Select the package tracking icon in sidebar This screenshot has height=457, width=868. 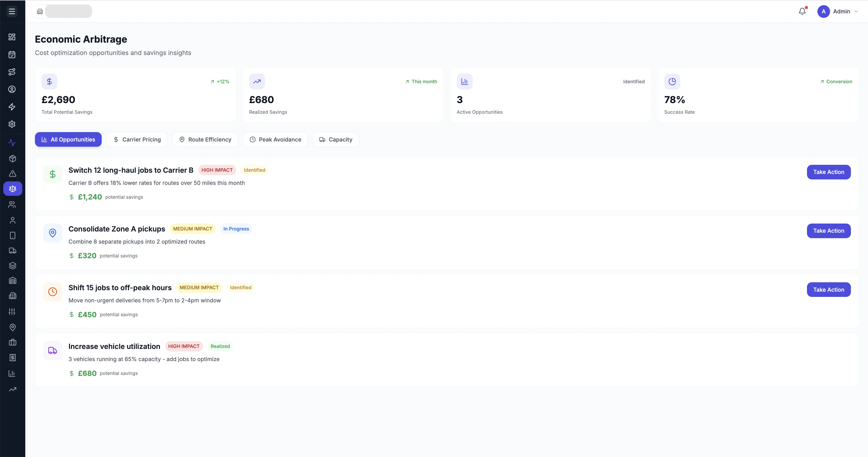12,159
